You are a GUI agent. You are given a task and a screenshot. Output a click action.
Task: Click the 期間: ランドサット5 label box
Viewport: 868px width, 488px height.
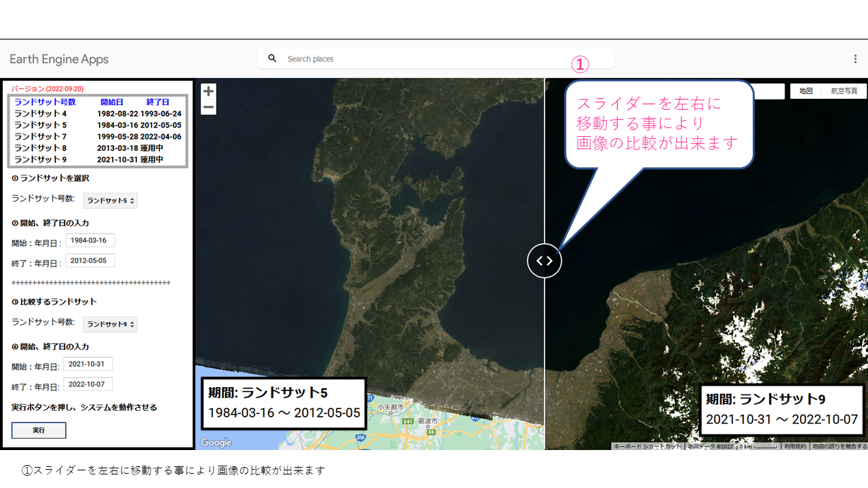click(x=284, y=403)
